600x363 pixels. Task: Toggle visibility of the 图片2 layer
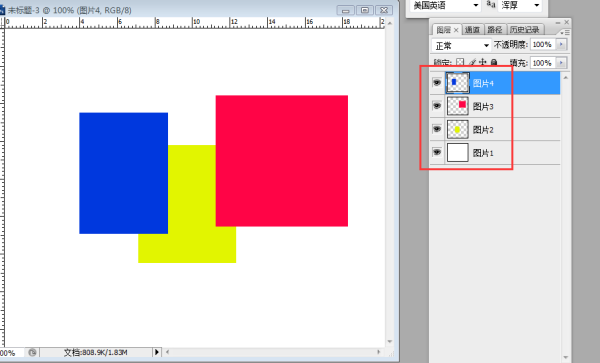(437, 129)
